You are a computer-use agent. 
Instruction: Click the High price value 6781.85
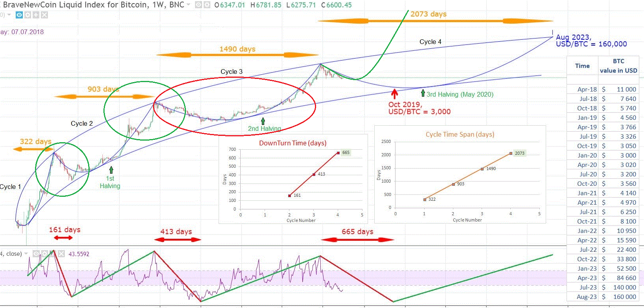point(269,5)
